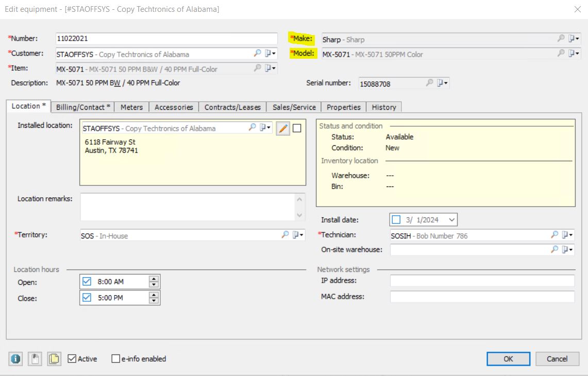
Task: Expand the Install date calendar dropdown
Action: pyautogui.click(x=452, y=220)
